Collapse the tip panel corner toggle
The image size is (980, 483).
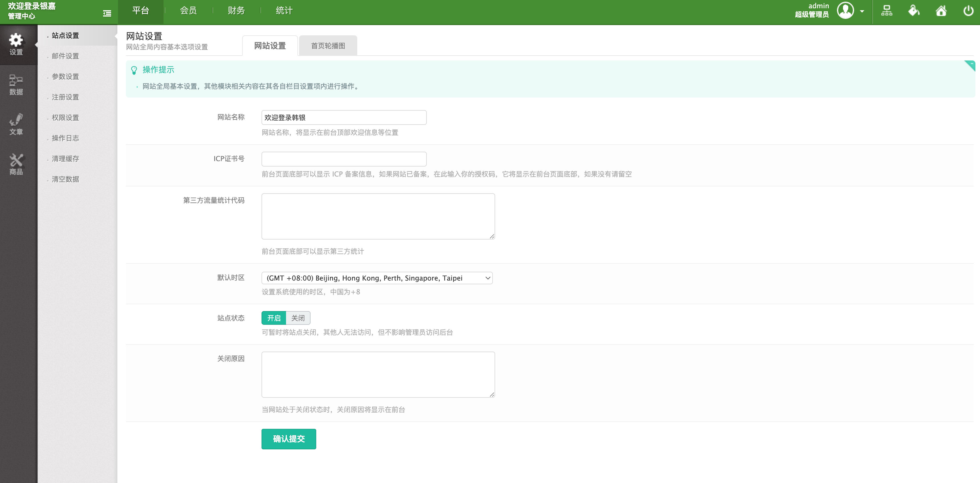(x=971, y=65)
